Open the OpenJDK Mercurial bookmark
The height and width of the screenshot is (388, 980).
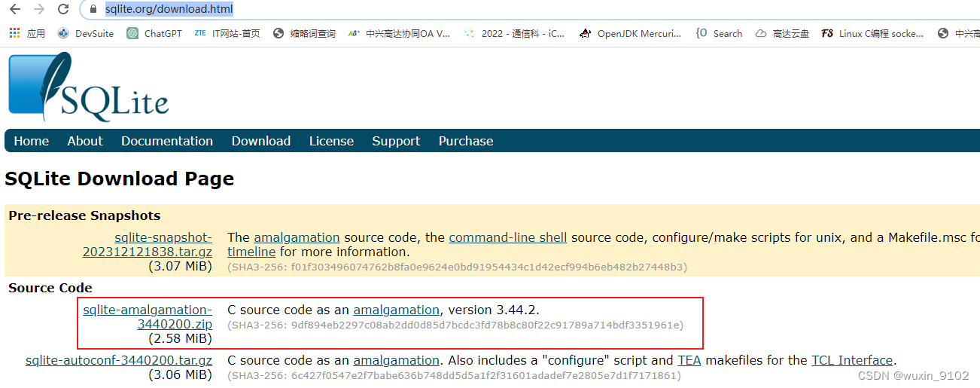coord(631,33)
